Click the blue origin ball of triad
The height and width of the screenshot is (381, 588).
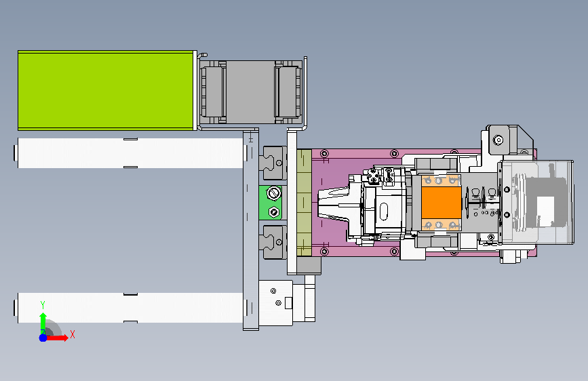tap(43, 338)
